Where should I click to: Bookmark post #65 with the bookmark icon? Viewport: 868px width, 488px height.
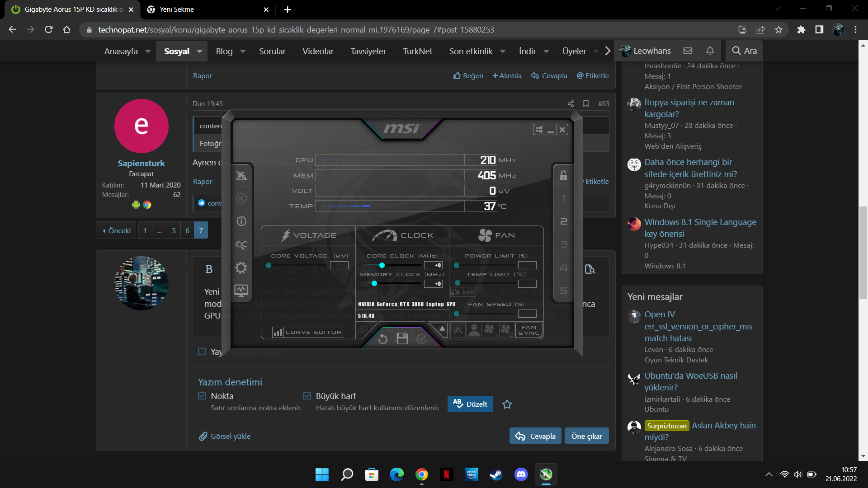586,104
